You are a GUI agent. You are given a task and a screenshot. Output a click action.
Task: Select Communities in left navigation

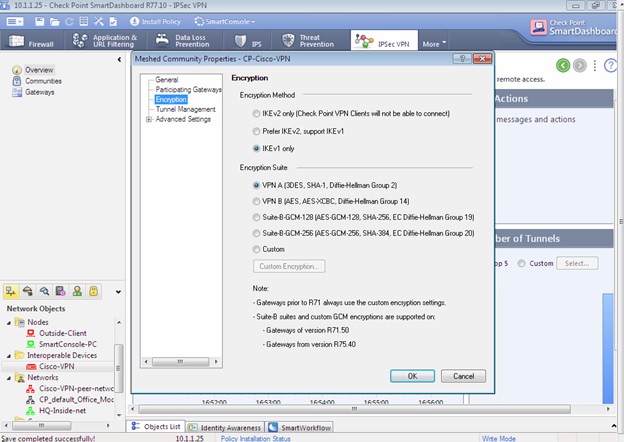(43, 81)
